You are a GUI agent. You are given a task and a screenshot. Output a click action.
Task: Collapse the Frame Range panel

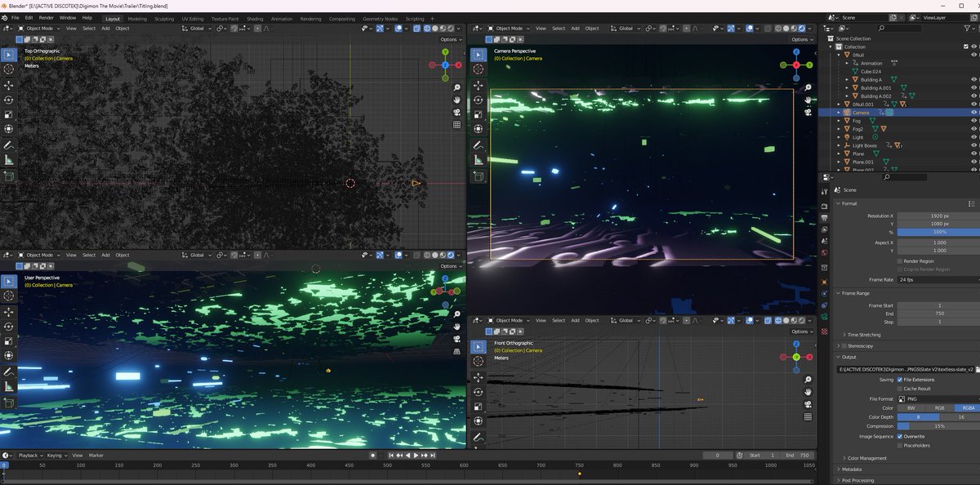pyautogui.click(x=856, y=293)
